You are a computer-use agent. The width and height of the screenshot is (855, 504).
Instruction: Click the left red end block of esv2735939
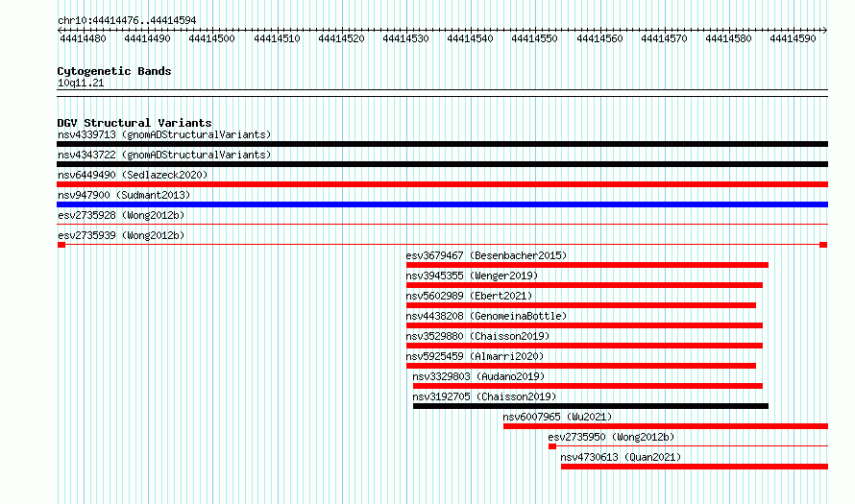pyautogui.click(x=61, y=245)
